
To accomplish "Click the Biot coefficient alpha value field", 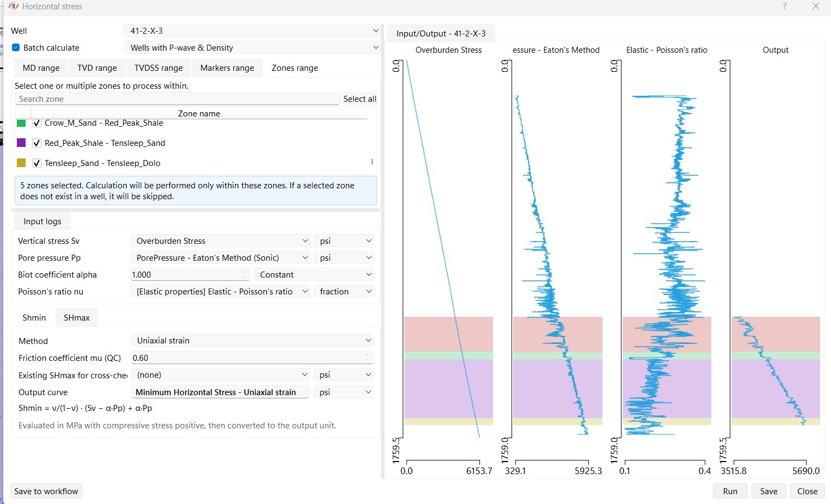I will (x=190, y=275).
